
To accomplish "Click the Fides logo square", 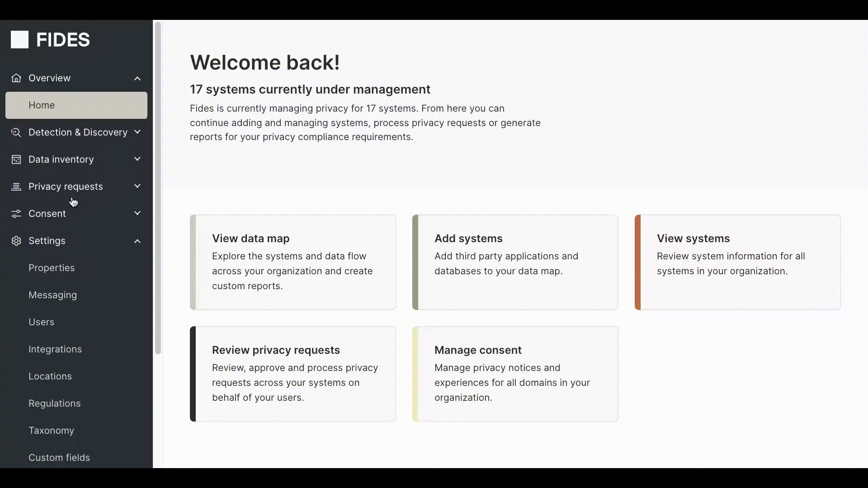I will point(19,40).
